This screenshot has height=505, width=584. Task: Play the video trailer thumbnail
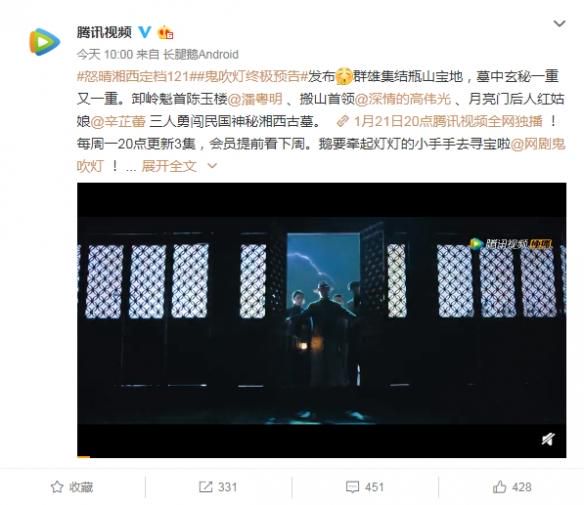point(321,319)
